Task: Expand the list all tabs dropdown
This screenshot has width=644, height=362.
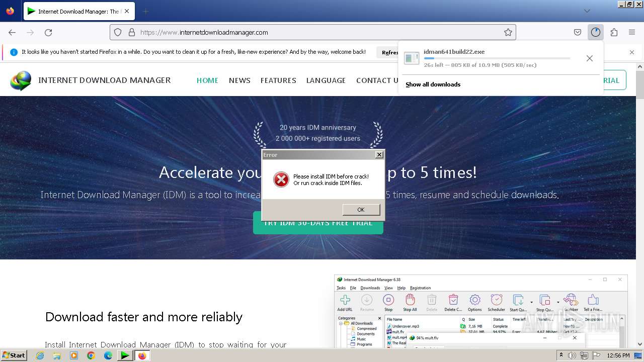Action: 587,11
